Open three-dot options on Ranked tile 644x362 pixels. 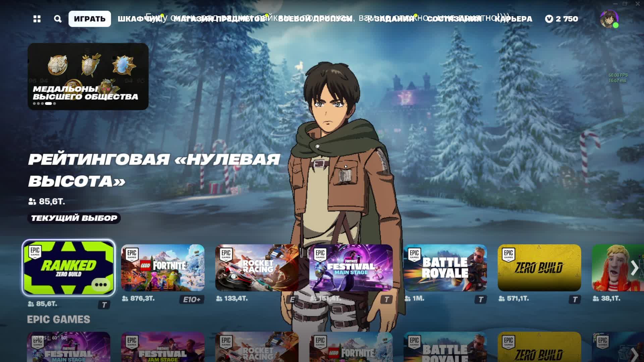[101, 285]
